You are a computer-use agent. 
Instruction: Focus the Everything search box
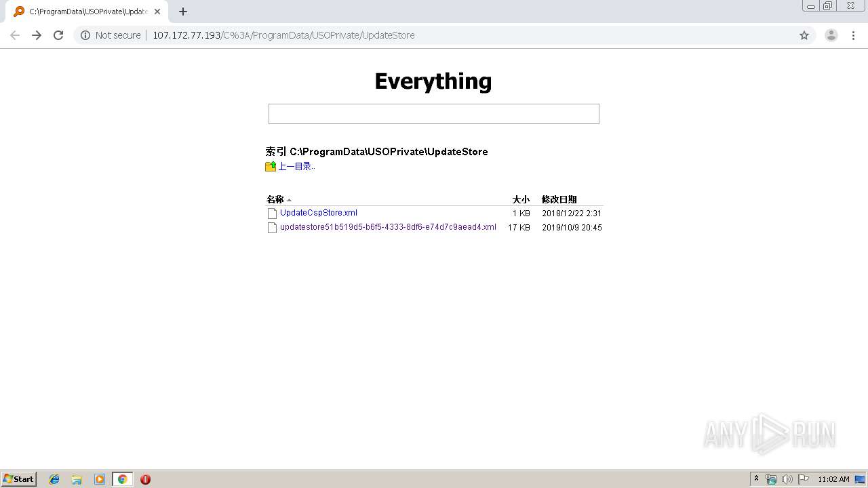pyautogui.click(x=434, y=114)
